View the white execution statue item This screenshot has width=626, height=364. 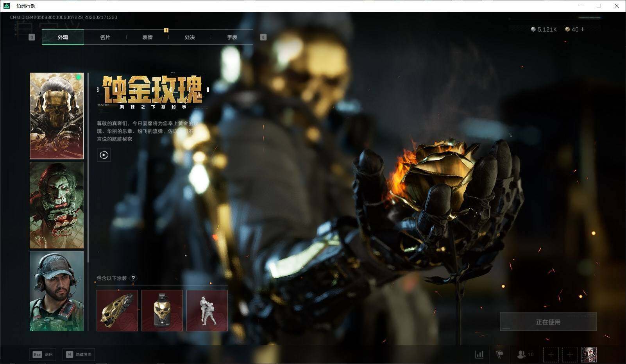[x=207, y=310]
